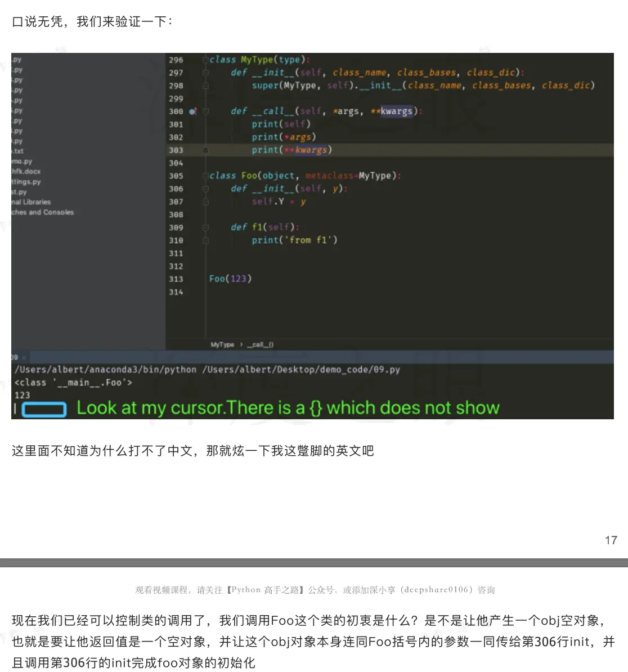The width and height of the screenshot is (628, 672).
Task: Collapse the __call__ method fold marker on line 300
Action: (205, 111)
